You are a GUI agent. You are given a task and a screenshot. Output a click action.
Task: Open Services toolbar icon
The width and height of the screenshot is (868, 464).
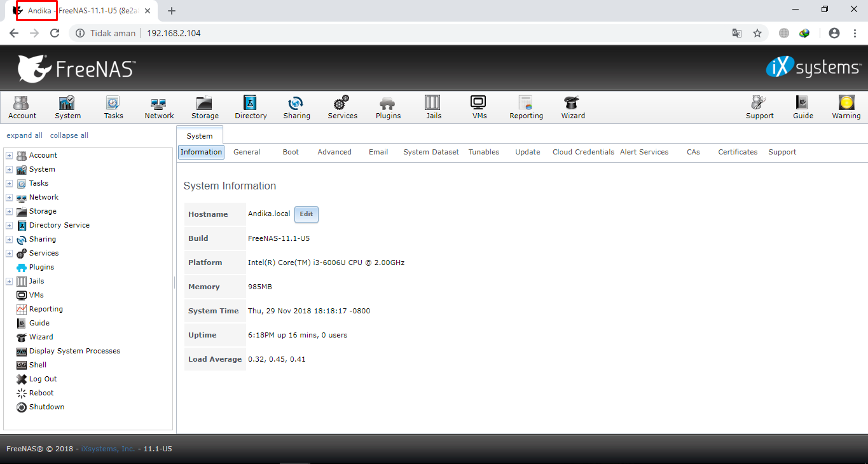(342, 107)
